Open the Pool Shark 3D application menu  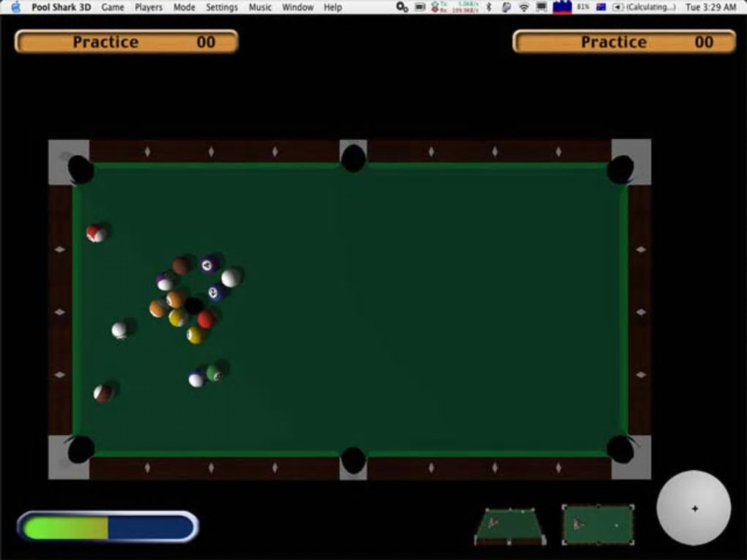tap(61, 7)
